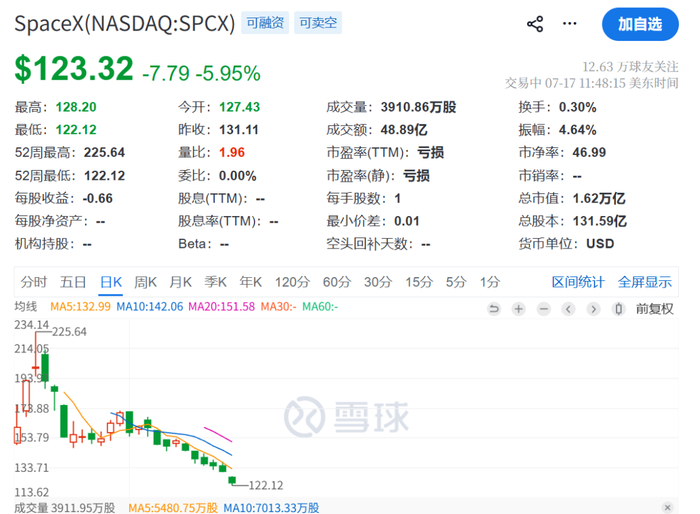Viewport: 700px width, 514px height.
Task: Zoom out chart with minus icon
Action: tap(544, 309)
